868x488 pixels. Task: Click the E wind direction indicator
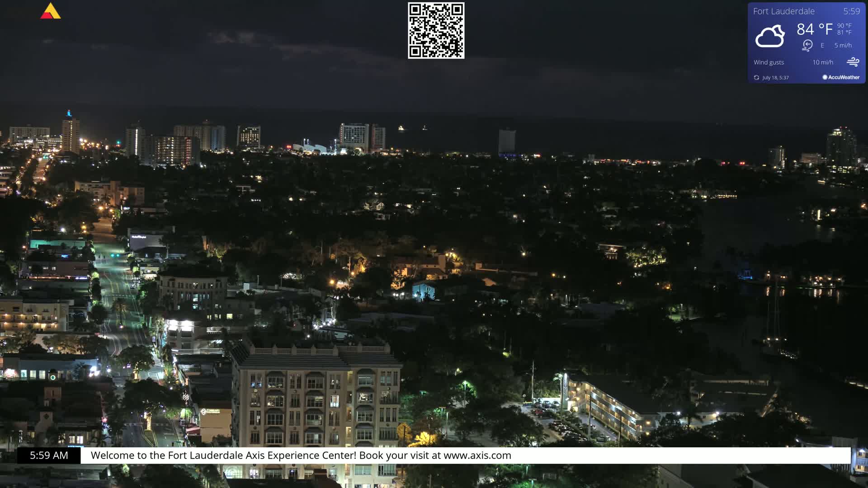pos(822,45)
